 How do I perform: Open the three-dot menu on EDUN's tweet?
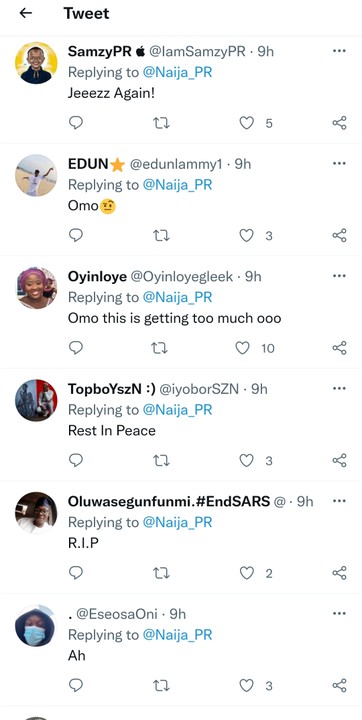click(x=339, y=163)
